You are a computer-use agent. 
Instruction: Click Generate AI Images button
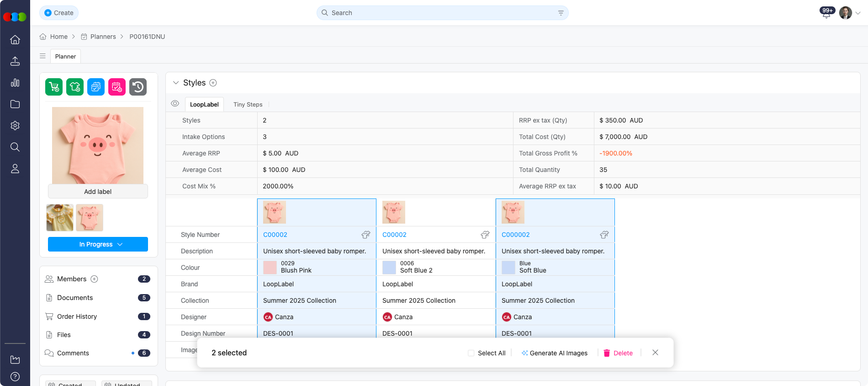pyautogui.click(x=554, y=353)
